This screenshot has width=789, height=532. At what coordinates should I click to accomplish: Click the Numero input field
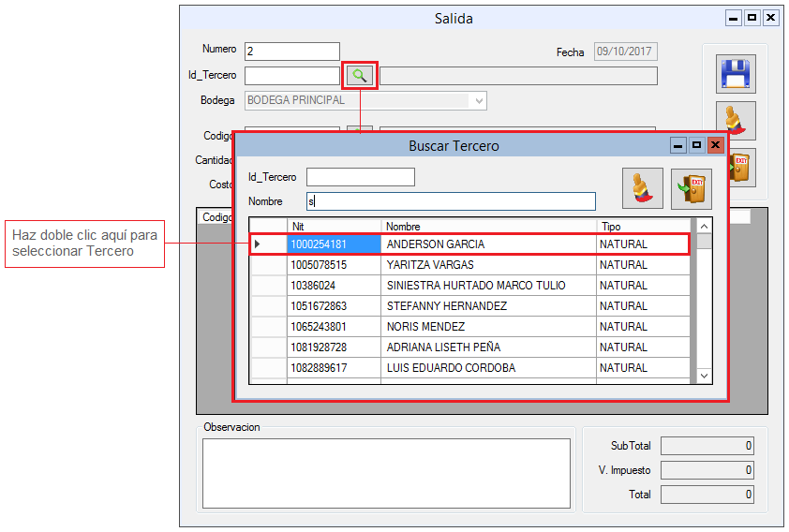291,52
